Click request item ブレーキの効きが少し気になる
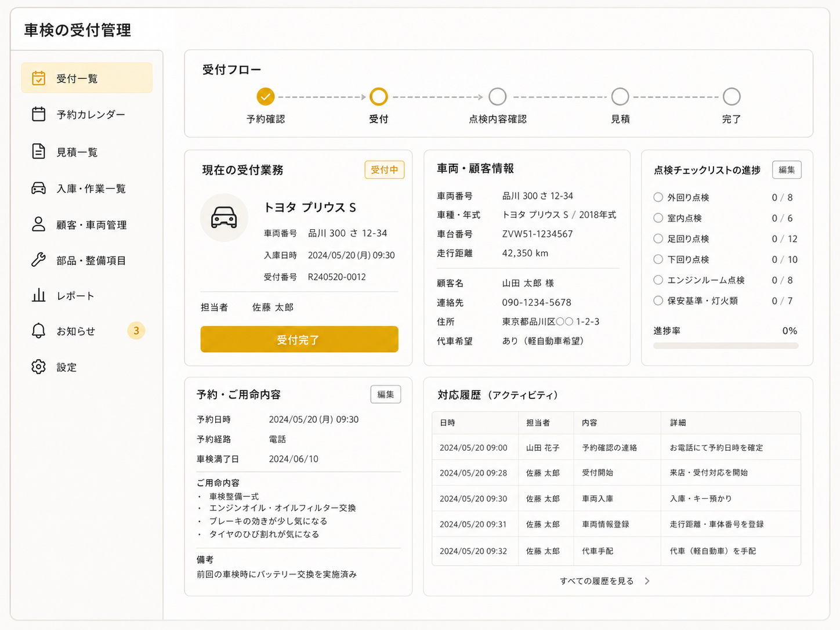 tap(269, 521)
